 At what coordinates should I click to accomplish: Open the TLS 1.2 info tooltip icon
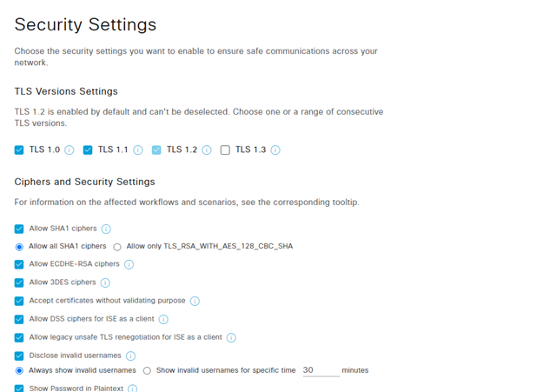tap(207, 150)
